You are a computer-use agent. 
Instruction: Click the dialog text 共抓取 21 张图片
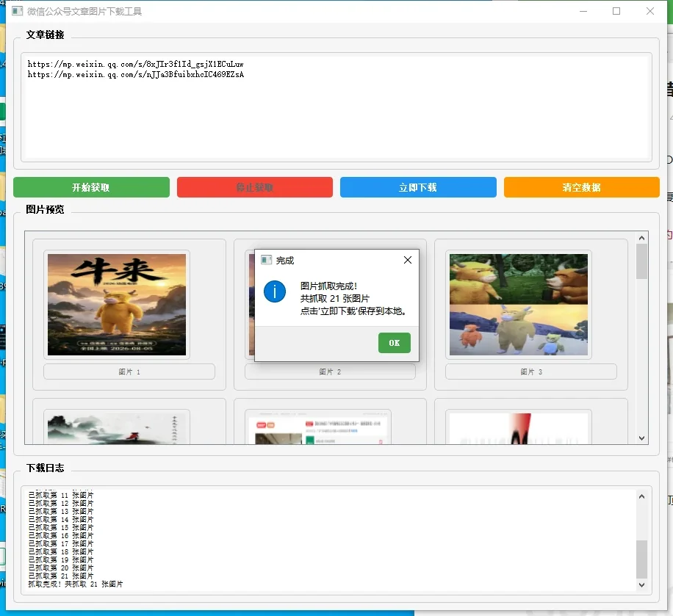(x=335, y=299)
